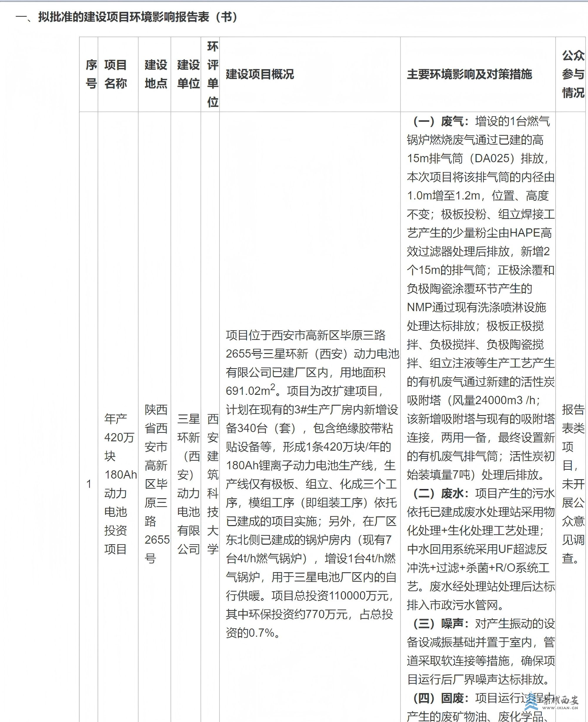Click text 台4t/h燃气锅炉
Image resolution: width=588 pixels, height=722 pixels.
coord(264,558)
